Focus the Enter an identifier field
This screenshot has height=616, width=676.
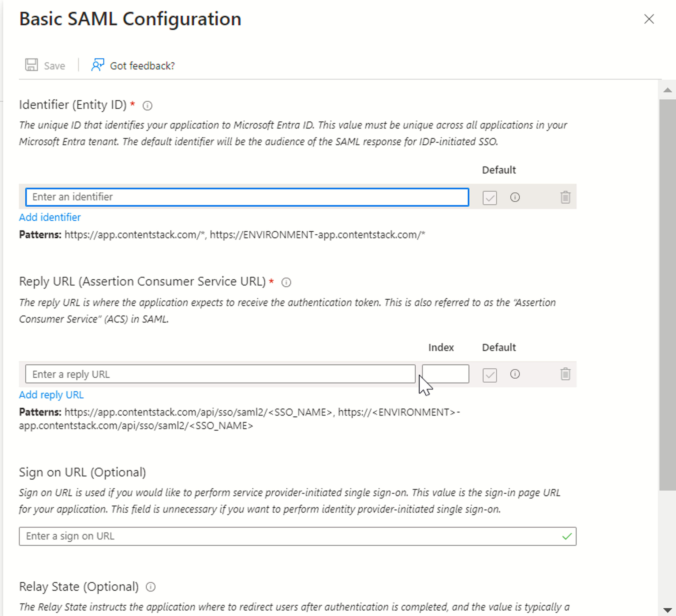(247, 197)
